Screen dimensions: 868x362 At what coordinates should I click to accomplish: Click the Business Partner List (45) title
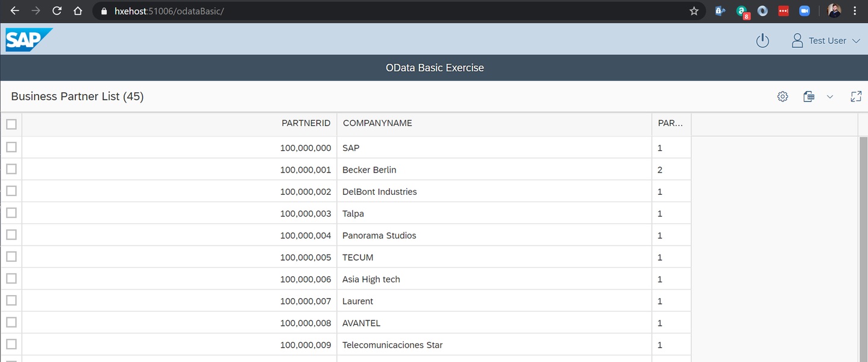(x=77, y=97)
